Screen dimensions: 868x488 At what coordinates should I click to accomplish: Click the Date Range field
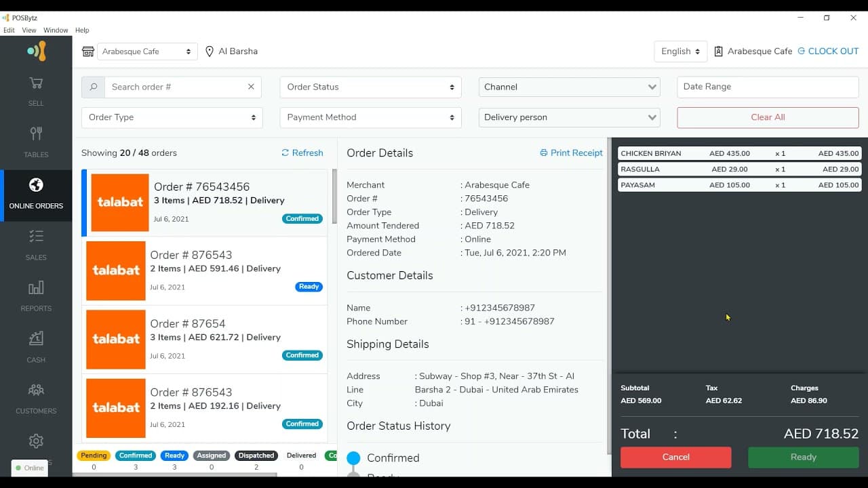tap(768, 87)
